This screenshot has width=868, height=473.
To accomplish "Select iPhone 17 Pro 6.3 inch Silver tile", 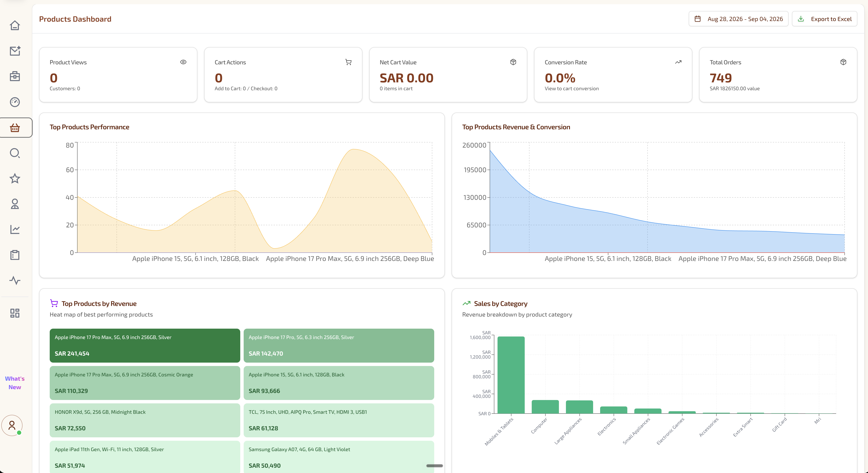I will point(339,345).
